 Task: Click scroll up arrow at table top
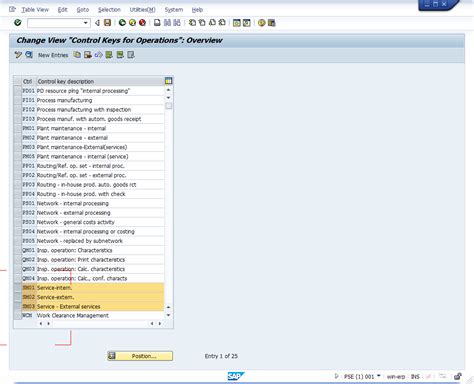pos(168,90)
